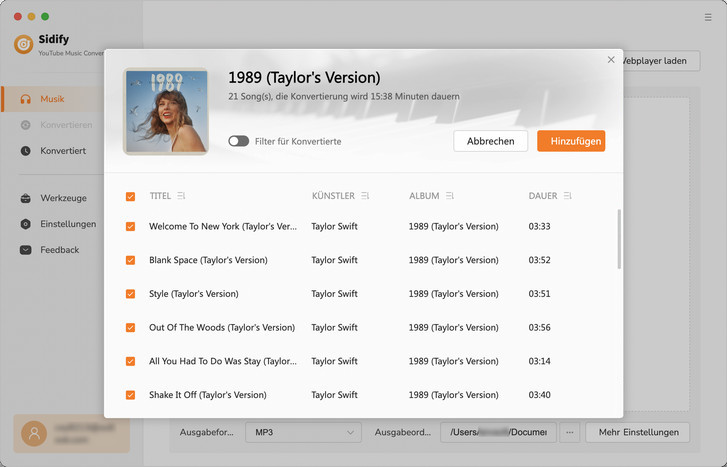Click the 21 Song(s) conversion time text
Image resolution: width=727 pixels, height=467 pixels.
(x=344, y=96)
